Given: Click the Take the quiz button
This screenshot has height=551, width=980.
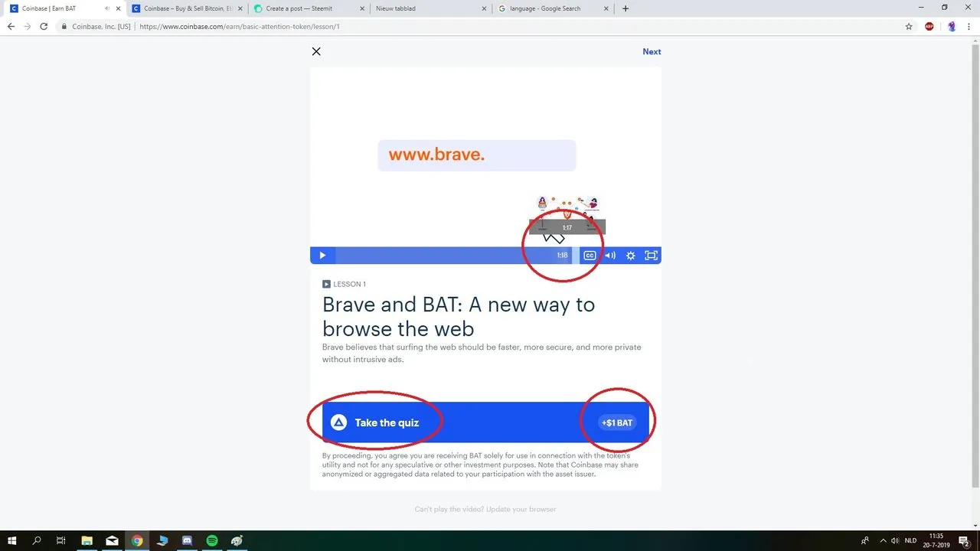Looking at the screenshot, I should pyautogui.click(x=485, y=422).
